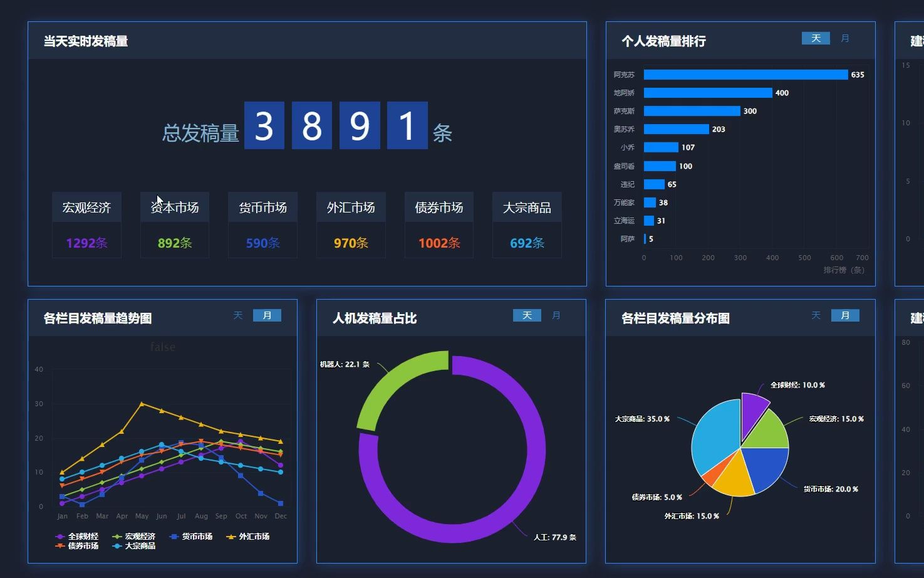The width and height of the screenshot is (924, 578).
Task: Select 月 tab in 个人发稿量排行 panel
Action: coord(844,38)
